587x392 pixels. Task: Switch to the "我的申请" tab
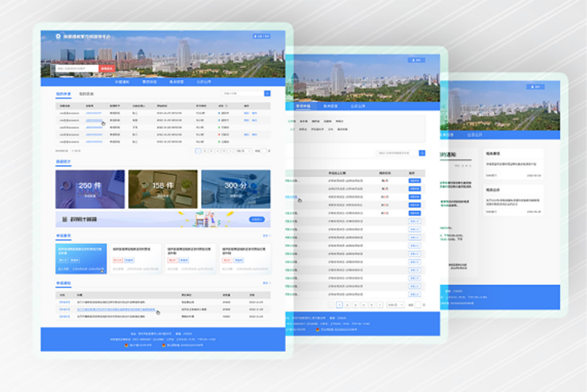coord(63,94)
